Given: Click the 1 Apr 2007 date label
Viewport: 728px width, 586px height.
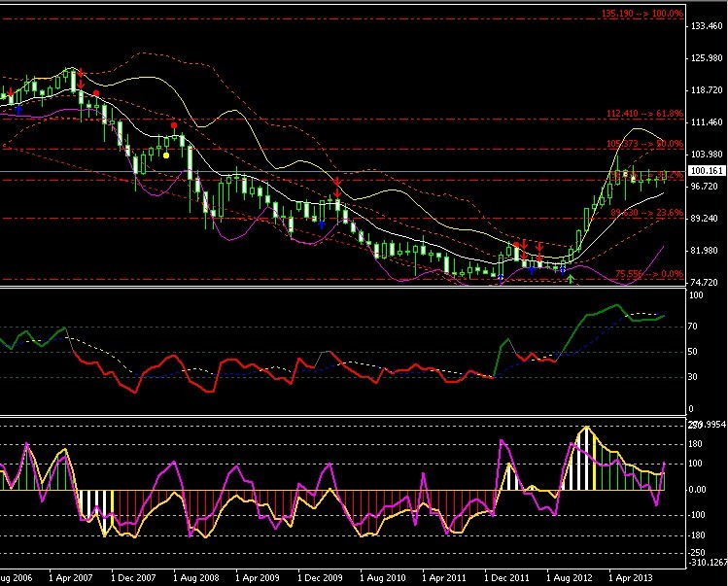Looking at the screenshot, I should 71,578.
